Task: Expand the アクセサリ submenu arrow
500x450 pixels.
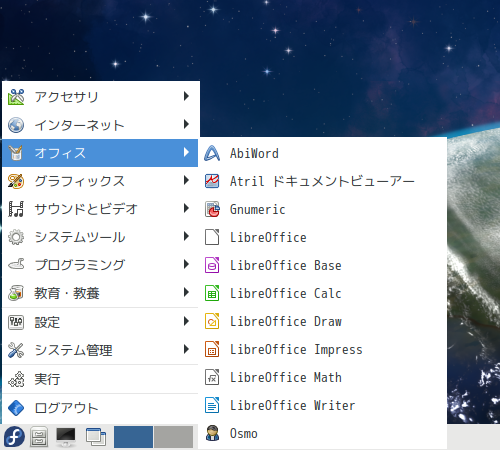Action: pos(186,96)
